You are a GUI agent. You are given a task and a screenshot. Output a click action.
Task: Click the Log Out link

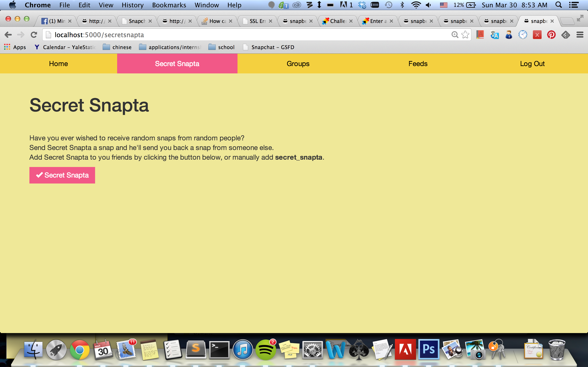(x=532, y=64)
